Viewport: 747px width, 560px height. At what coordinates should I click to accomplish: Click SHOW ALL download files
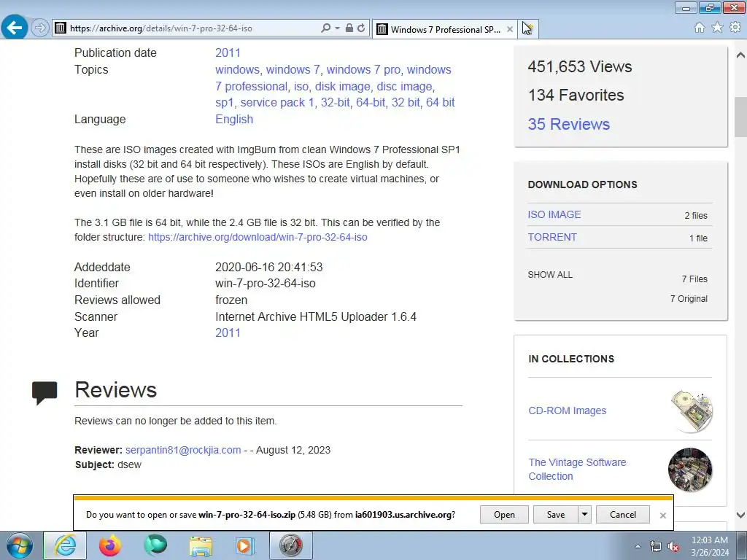click(550, 275)
